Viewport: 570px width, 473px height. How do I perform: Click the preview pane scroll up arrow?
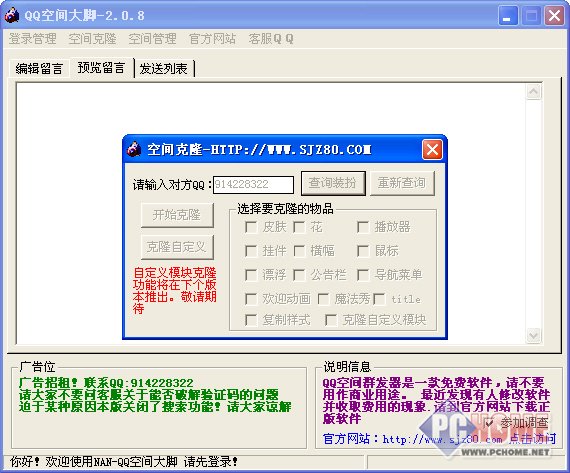[x=533, y=92]
